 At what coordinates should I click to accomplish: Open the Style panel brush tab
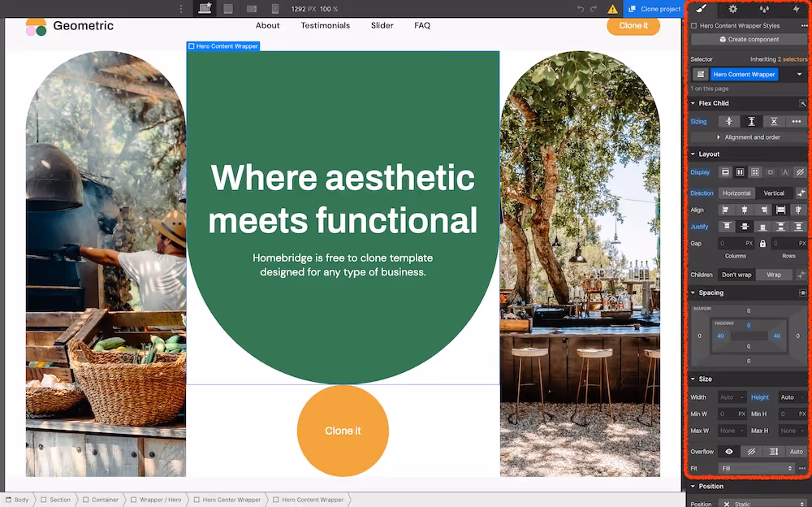coord(702,9)
